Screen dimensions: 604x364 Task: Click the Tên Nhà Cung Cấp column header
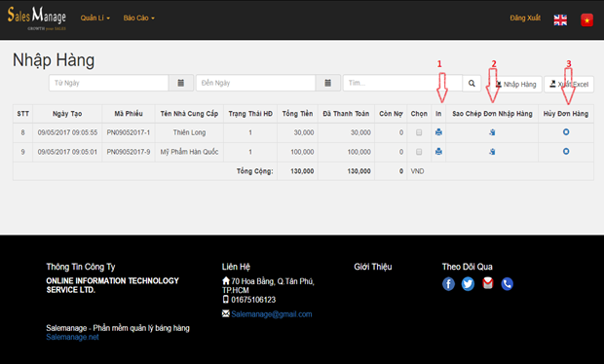pyautogui.click(x=189, y=114)
